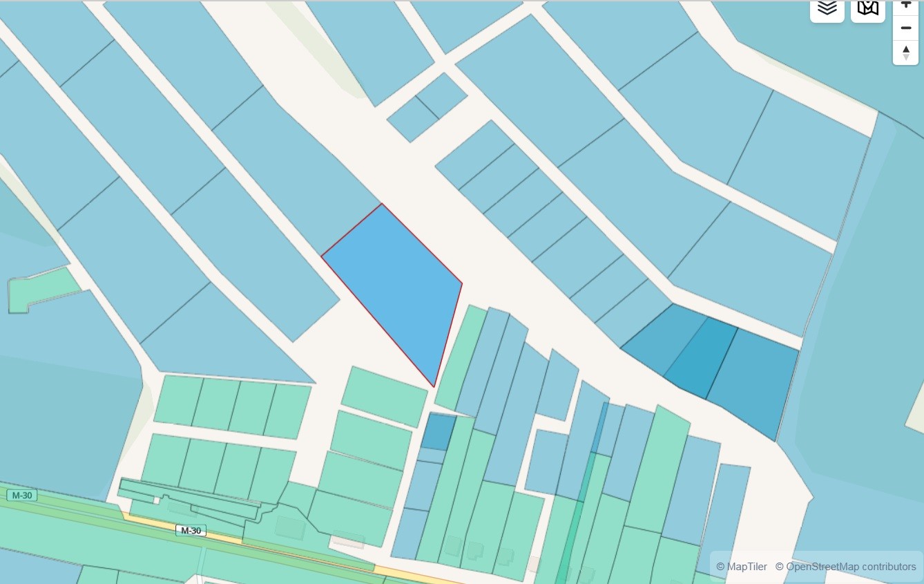Open the MapTiler attribution link
This screenshot has width=924, height=584.
[742, 567]
